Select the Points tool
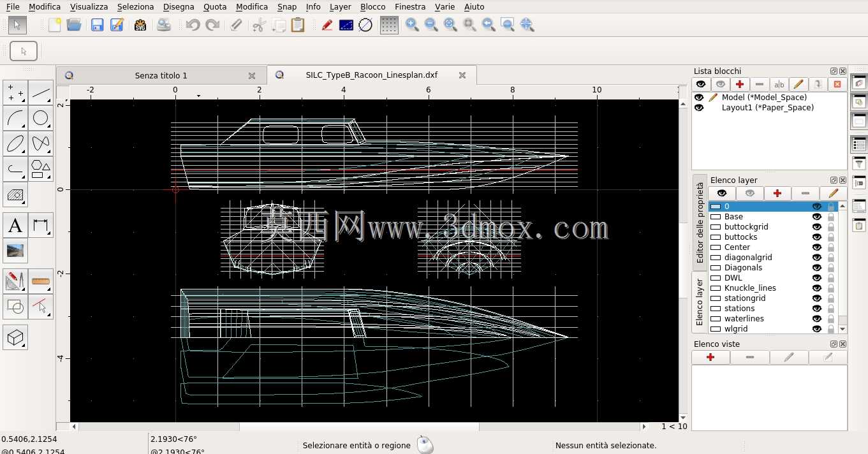 click(15, 92)
